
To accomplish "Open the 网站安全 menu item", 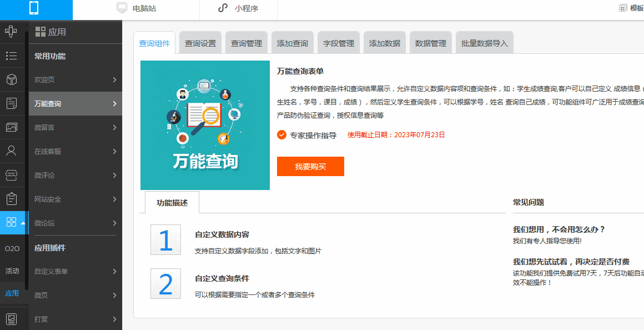I will click(76, 199).
